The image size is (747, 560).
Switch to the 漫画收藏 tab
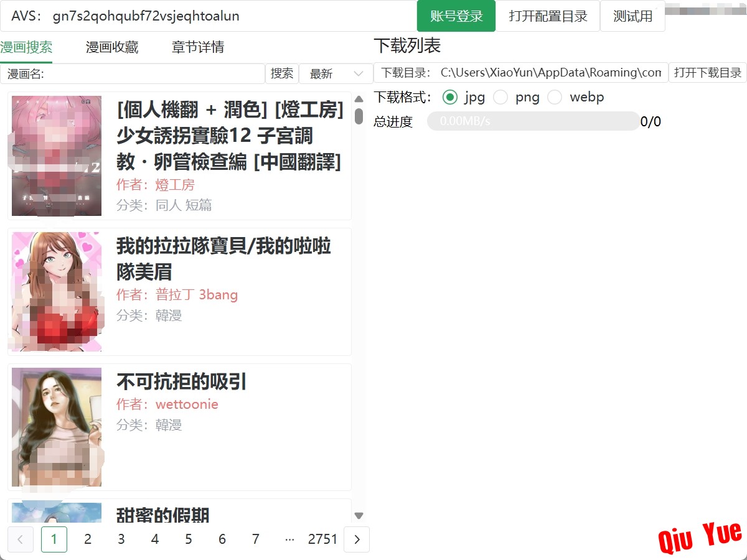click(112, 47)
